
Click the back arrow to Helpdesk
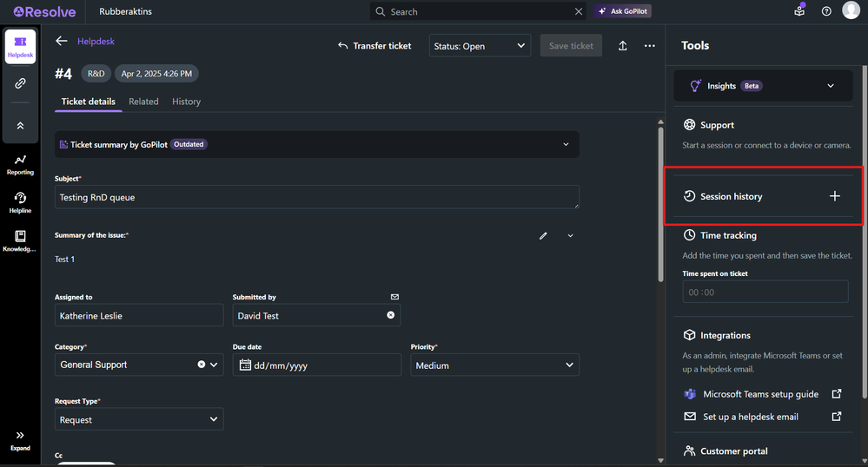pyautogui.click(x=62, y=41)
